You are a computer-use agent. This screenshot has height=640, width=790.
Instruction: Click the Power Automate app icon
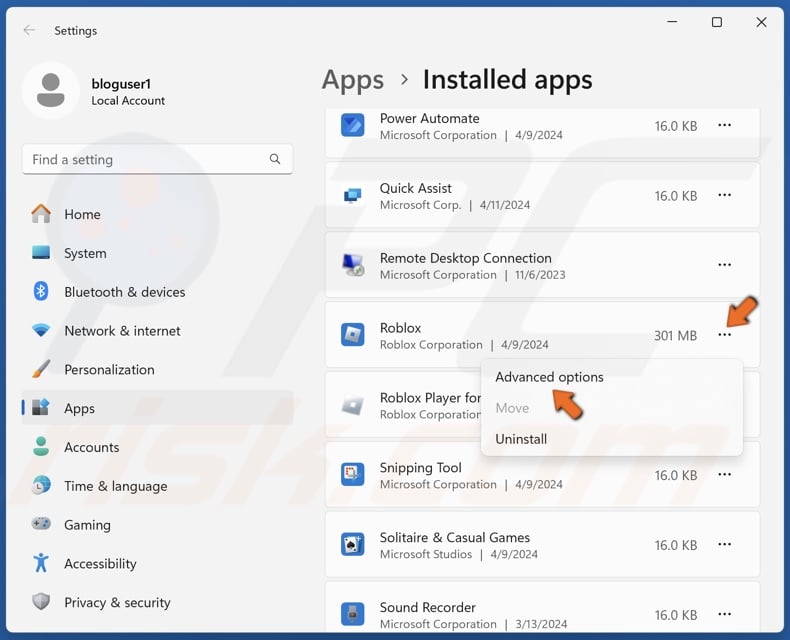coord(352,126)
